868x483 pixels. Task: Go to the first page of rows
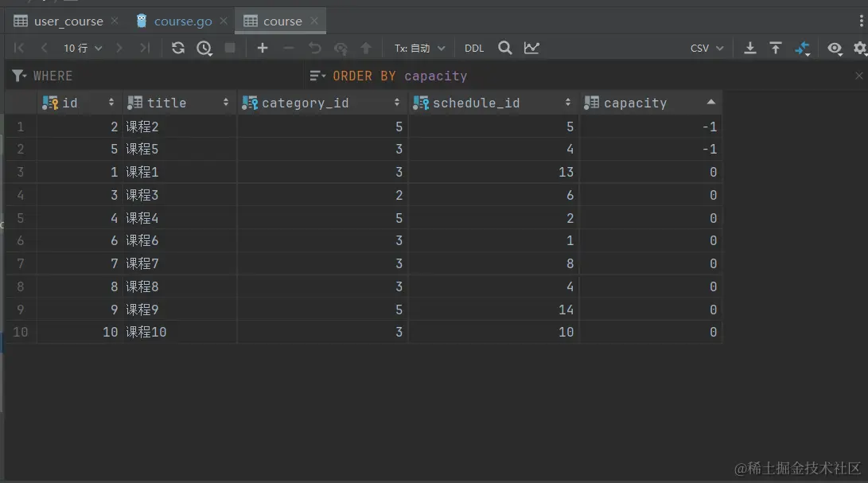(19, 49)
